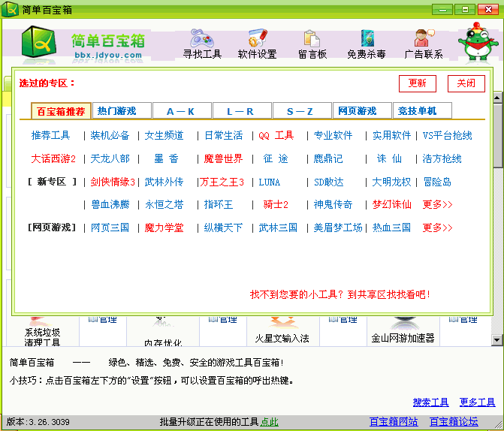Select 大话西游2 zone
The image size is (504, 431).
coord(53,158)
